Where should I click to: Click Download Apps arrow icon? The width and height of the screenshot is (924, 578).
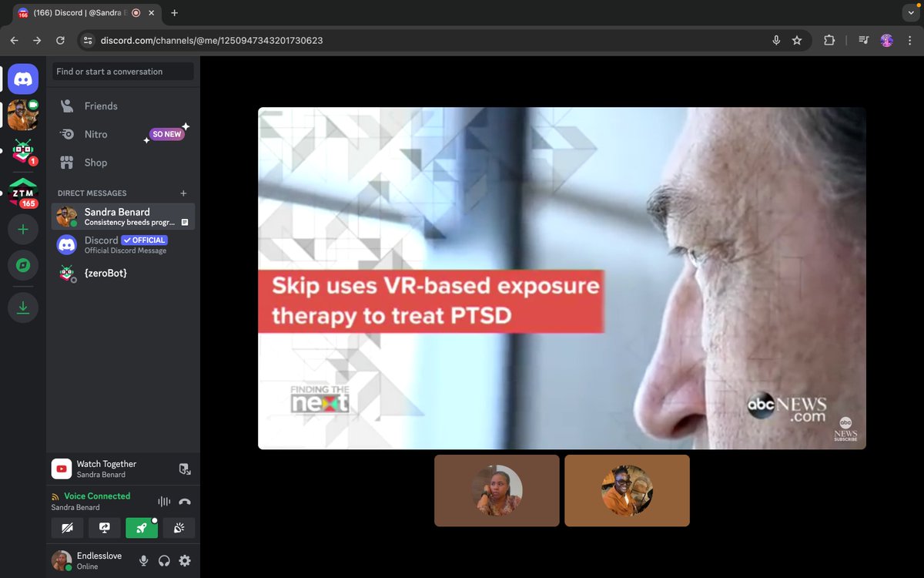point(23,307)
